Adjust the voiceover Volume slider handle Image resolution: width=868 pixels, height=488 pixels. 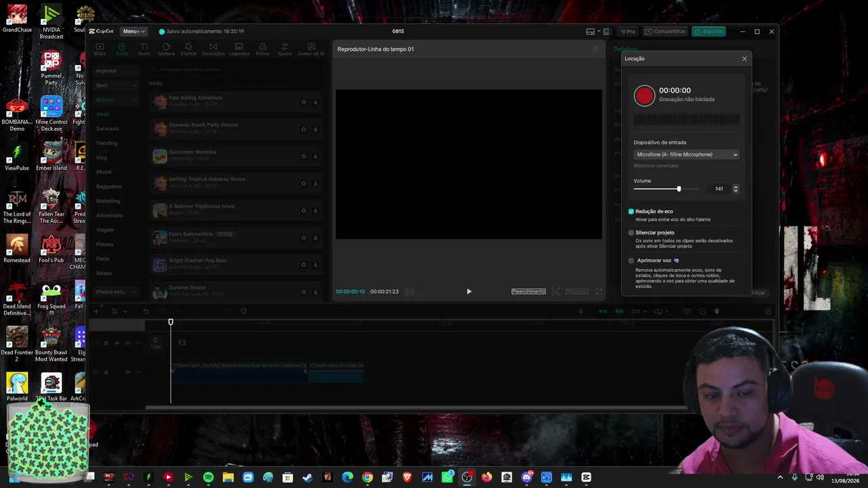pyautogui.click(x=679, y=188)
